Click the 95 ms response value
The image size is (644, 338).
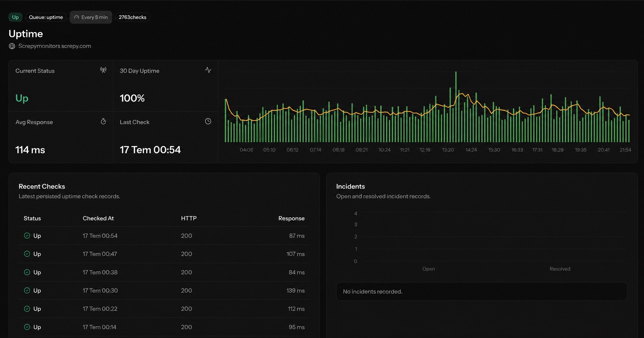pos(297,327)
